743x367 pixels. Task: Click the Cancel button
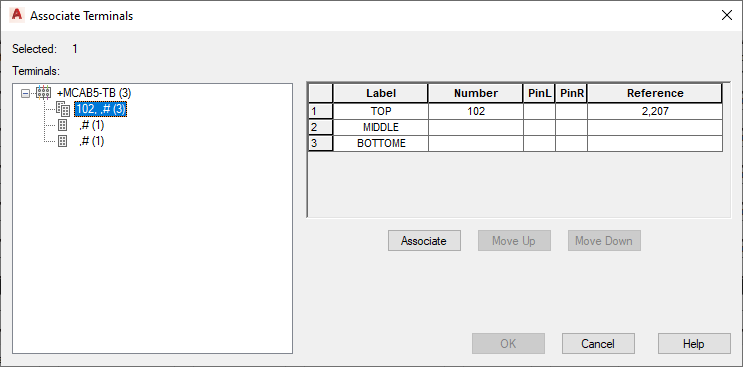tap(598, 343)
